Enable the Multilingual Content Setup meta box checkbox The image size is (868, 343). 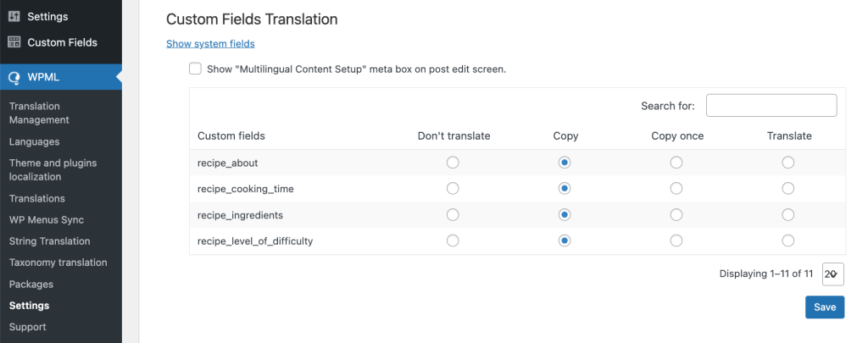click(195, 69)
